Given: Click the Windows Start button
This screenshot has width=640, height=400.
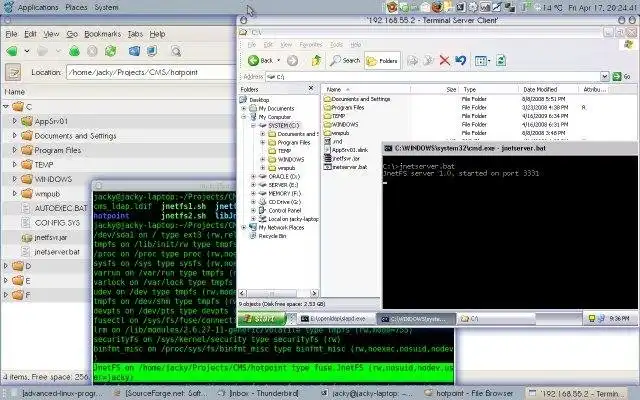Looking at the screenshot, I should pos(262,319).
